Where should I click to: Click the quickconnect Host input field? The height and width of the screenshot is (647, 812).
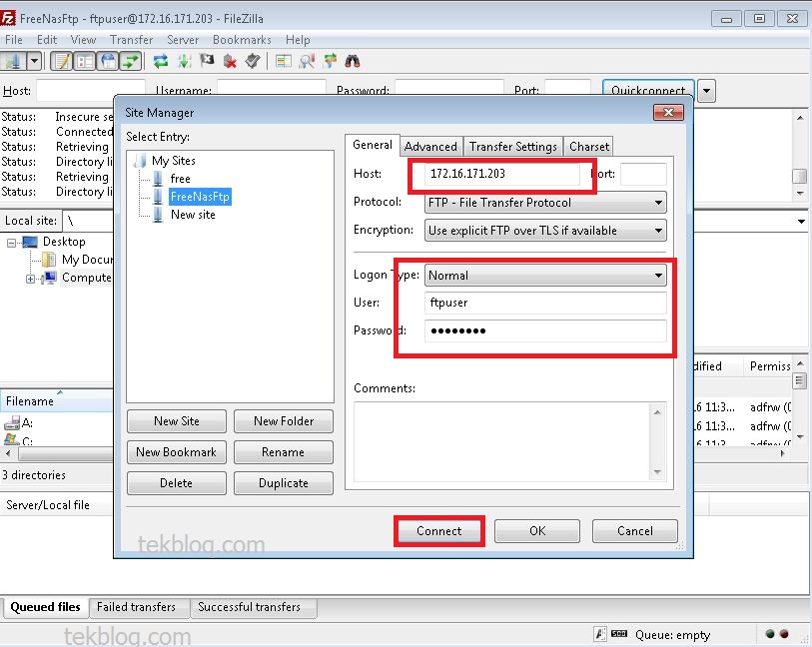coord(91,89)
